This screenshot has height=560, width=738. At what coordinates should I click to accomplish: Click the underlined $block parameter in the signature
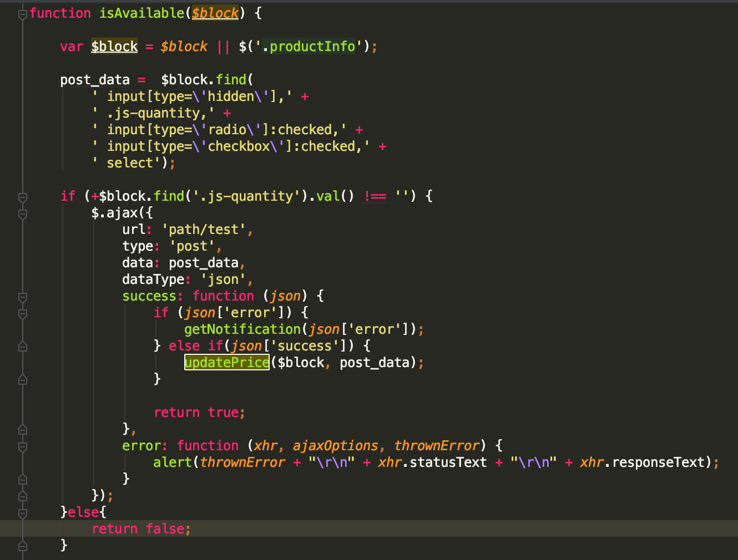[215, 13]
